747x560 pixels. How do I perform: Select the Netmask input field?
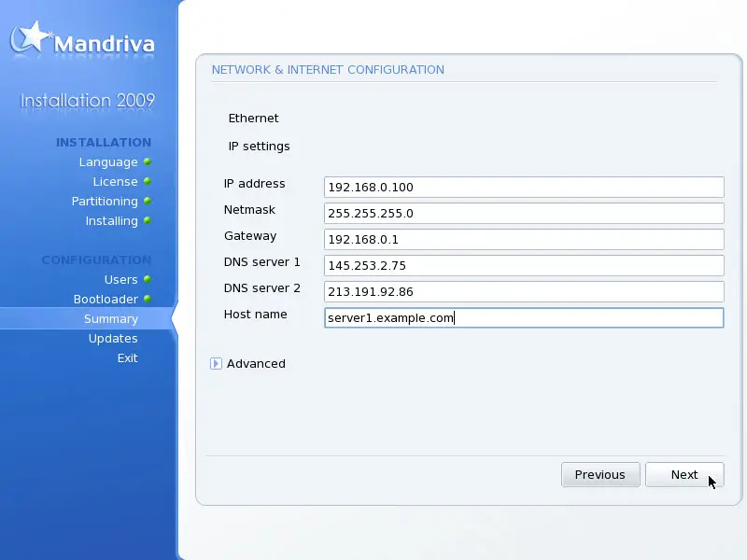pos(524,214)
